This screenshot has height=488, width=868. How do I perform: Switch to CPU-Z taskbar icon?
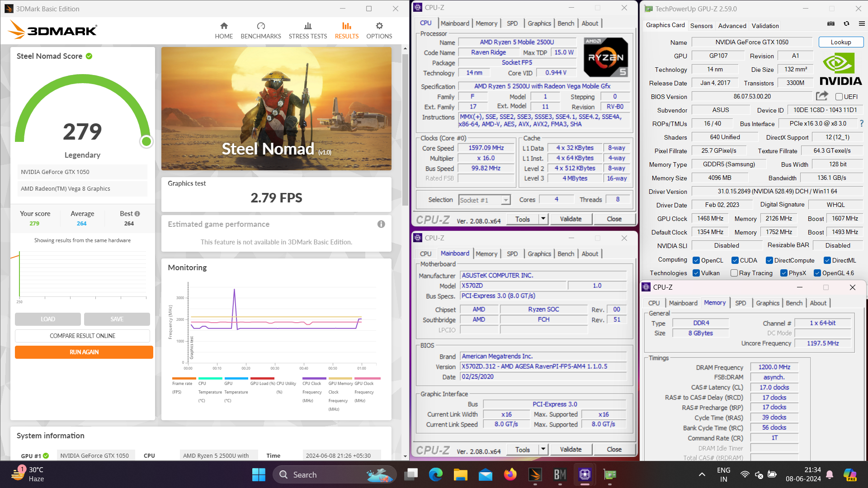[x=585, y=474]
